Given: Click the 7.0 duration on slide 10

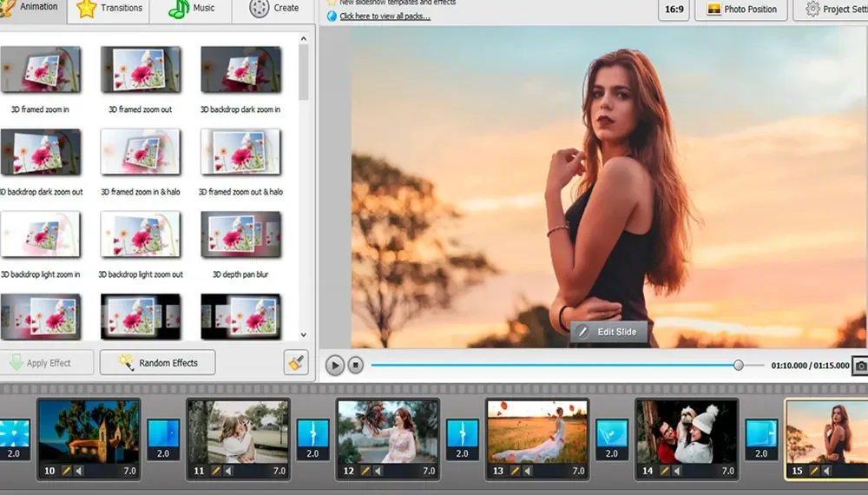Looking at the screenshot, I should (x=129, y=472).
